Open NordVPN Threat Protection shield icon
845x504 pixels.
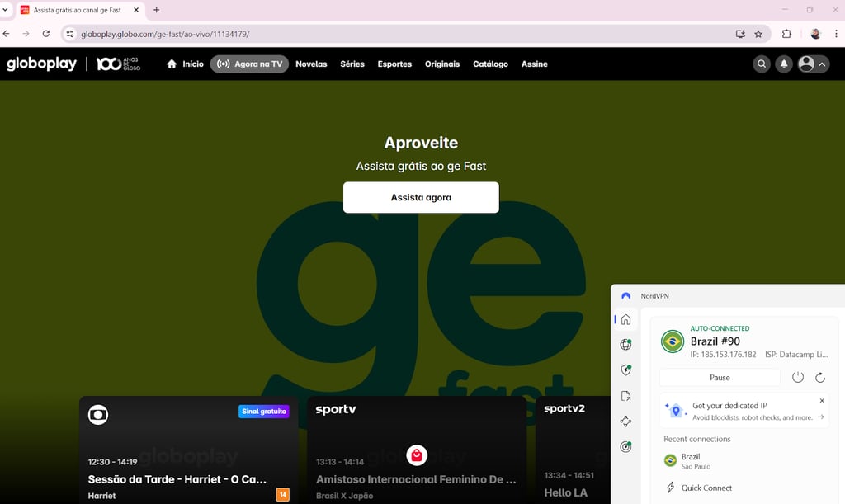625,370
